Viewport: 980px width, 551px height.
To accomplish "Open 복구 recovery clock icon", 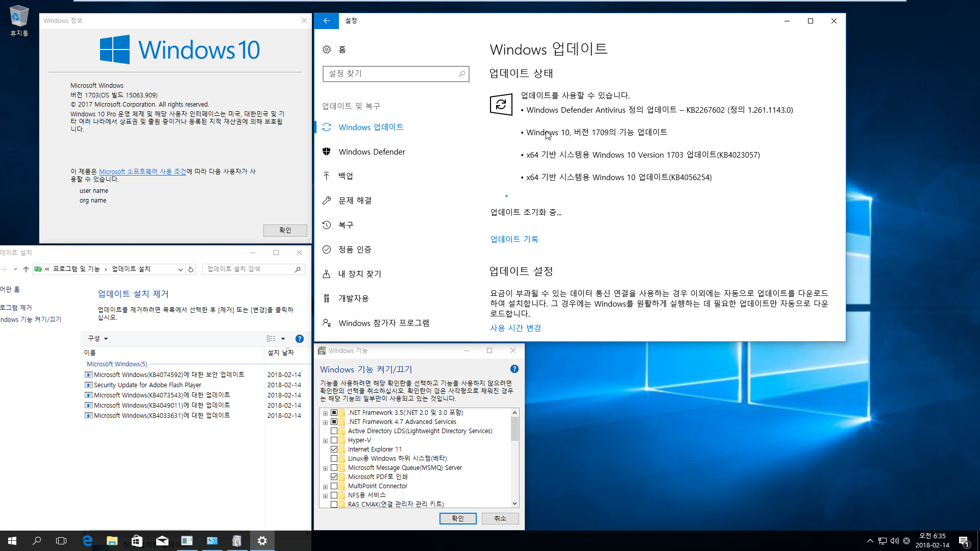I will pyautogui.click(x=327, y=225).
